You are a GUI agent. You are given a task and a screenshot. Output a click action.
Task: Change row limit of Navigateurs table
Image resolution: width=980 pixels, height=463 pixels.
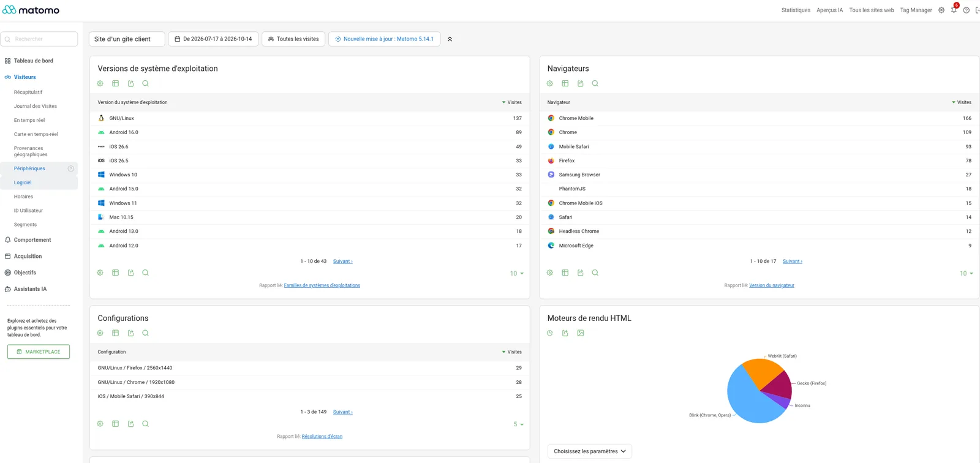pyautogui.click(x=967, y=274)
